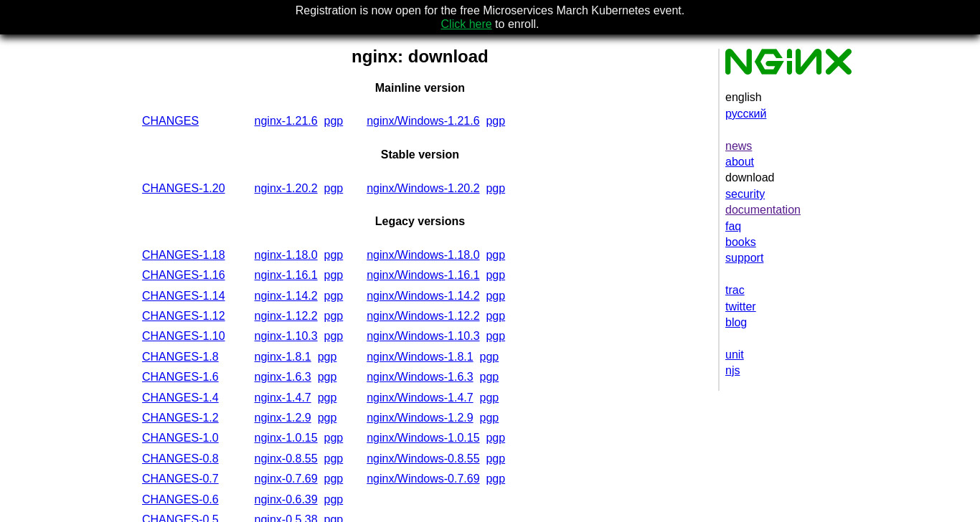Open pgp for nginx/Windows-0.8.55
This screenshot has height=522, width=980.
coord(496,459)
